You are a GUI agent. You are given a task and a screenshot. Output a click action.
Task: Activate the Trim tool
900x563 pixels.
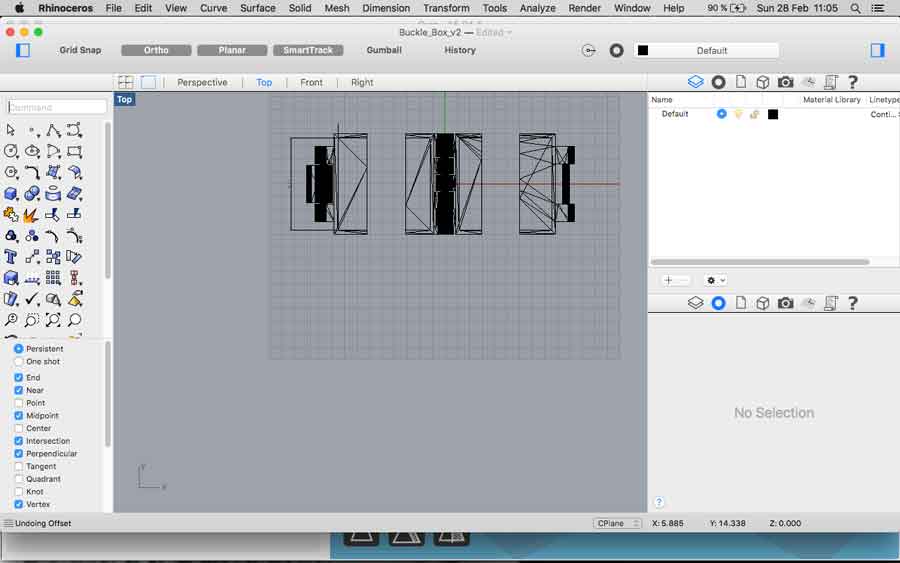click(53, 215)
